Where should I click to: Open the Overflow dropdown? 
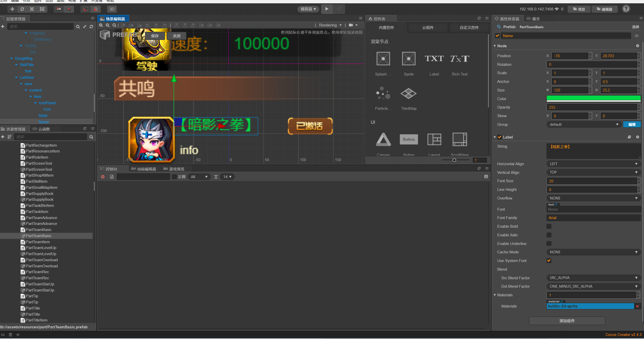click(593, 198)
